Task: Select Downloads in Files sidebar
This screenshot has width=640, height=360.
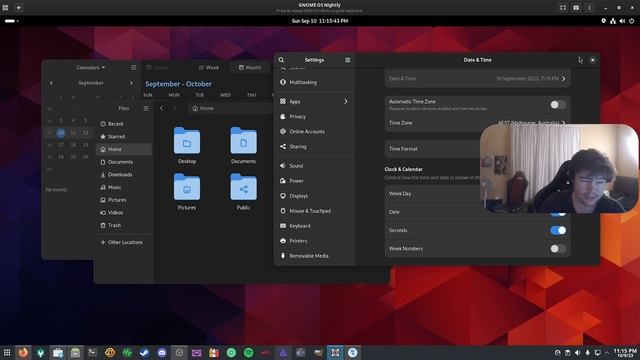Action: [x=124, y=175]
